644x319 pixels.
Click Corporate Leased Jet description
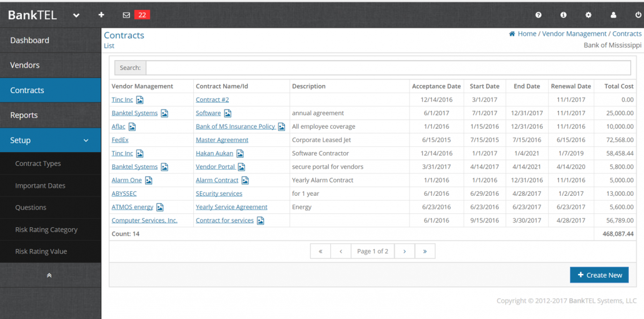point(321,139)
